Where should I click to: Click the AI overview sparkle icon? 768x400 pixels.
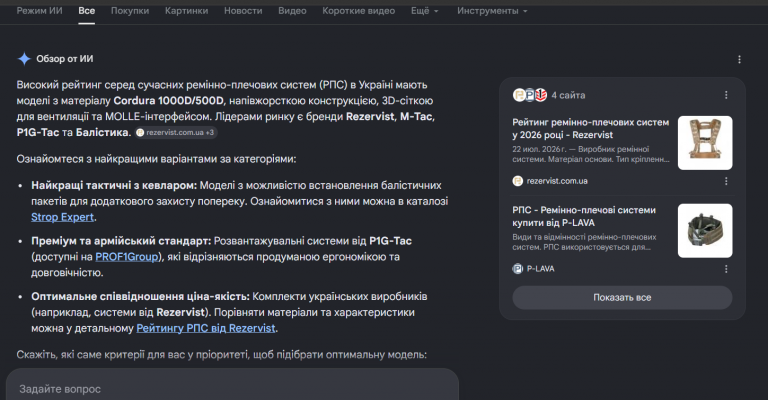[24, 59]
